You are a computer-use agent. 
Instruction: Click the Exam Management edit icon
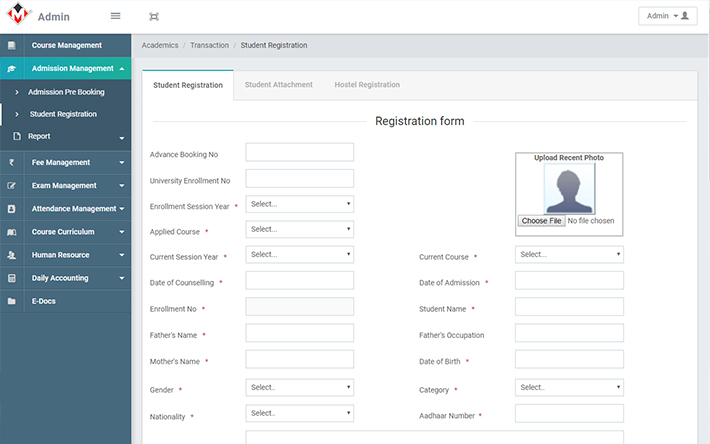(11, 186)
